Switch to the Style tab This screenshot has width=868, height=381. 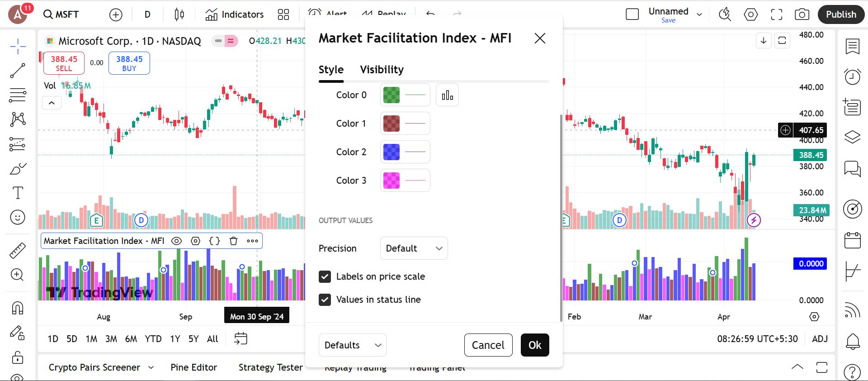click(x=331, y=70)
